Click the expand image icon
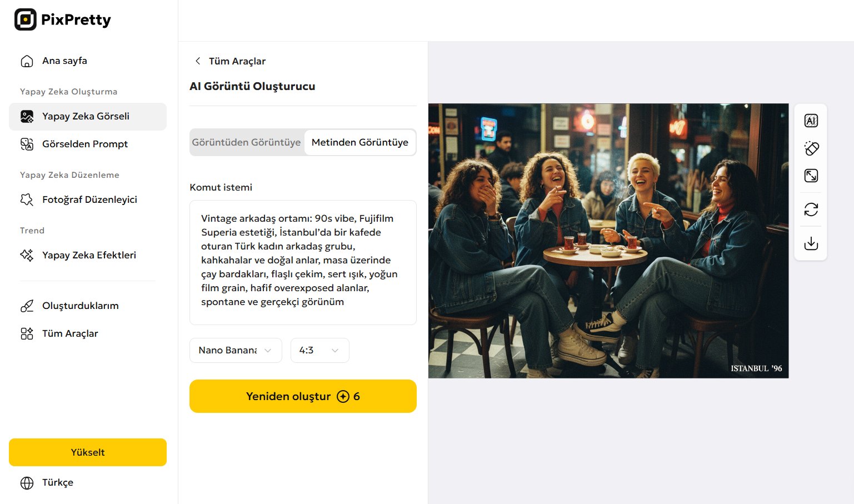The height and width of the screenshot is (504, 854). tap(811, 176)
